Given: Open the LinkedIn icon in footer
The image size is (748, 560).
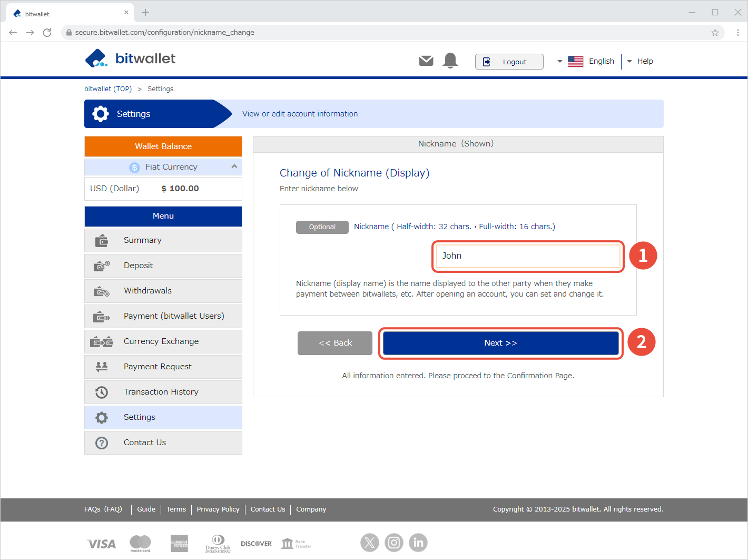Looking at the screenshot, I should (x=418, y=542).
